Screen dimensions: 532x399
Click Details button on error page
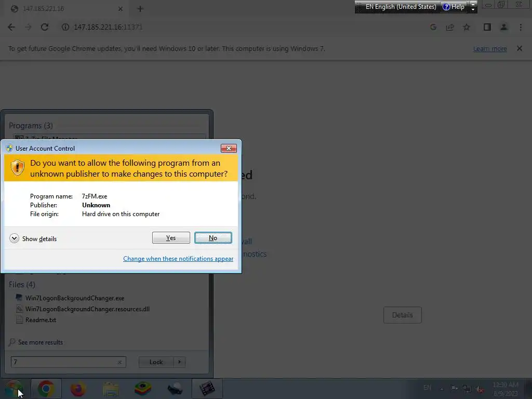point(403,315)
